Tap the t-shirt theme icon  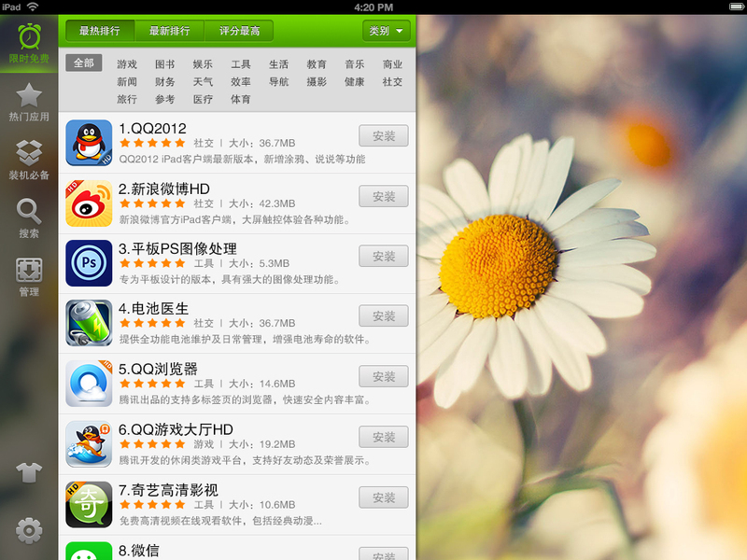[x=29, y=472]
